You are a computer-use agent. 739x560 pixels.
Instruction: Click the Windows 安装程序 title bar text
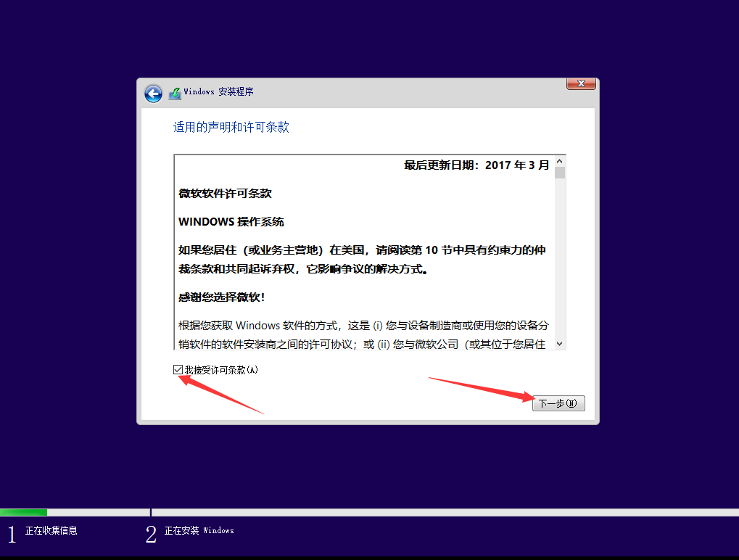(218, 94)
